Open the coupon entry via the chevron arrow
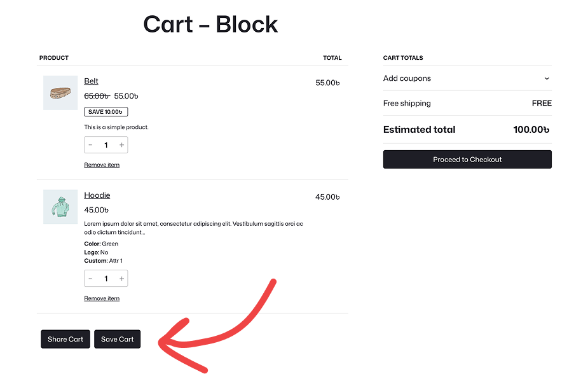 pyautogui.click(x=547, y=78)
